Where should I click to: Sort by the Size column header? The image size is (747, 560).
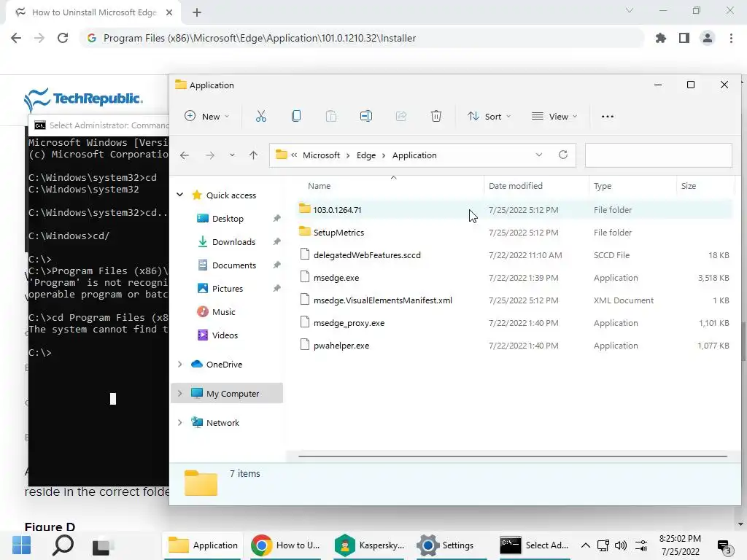(x=689, y=186)
